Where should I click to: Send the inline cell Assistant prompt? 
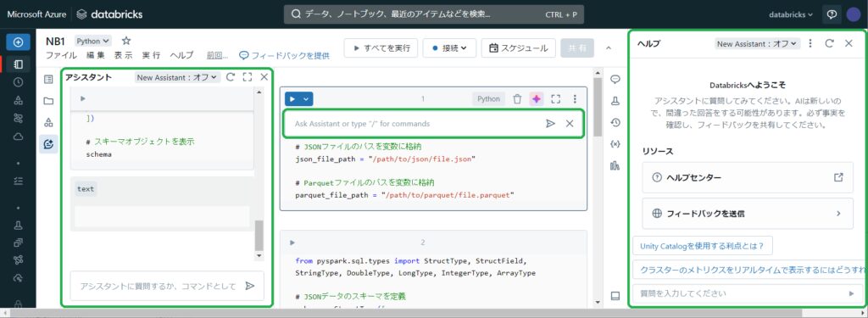(550, 124)
